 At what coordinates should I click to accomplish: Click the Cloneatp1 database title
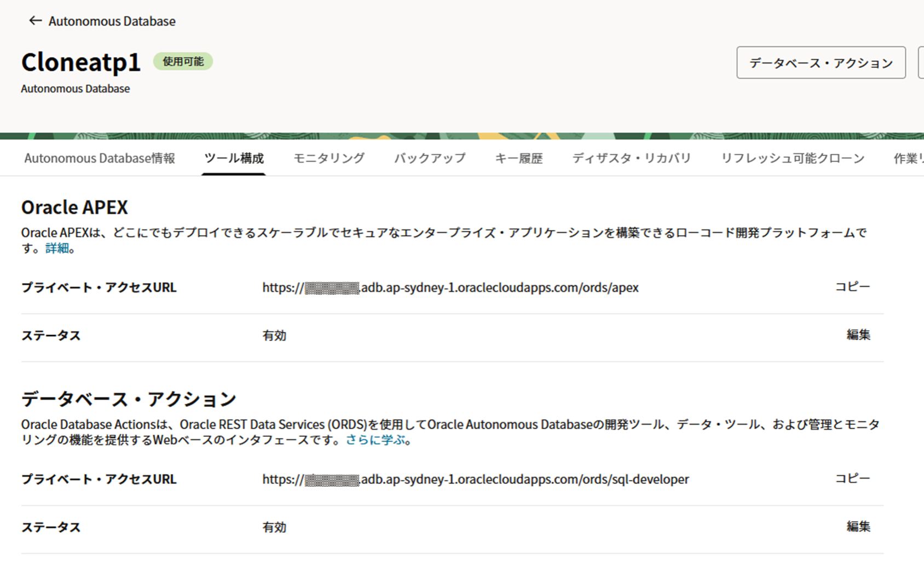pos(81,62)
